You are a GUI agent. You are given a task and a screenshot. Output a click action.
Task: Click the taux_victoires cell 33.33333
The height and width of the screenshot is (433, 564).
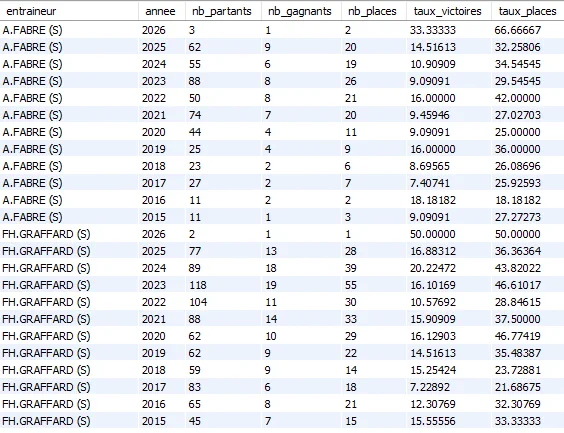[x=449, y=30]
